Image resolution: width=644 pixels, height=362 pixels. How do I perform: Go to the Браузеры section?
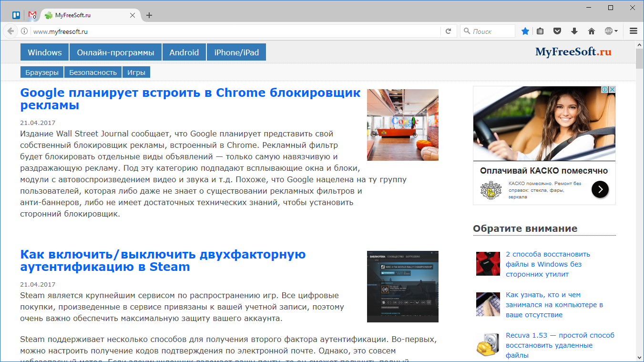(x=42, y=72)
